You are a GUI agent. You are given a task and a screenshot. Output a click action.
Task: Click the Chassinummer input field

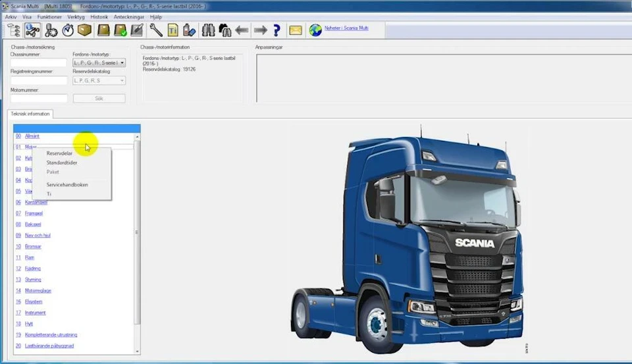[x=39, y=63]
